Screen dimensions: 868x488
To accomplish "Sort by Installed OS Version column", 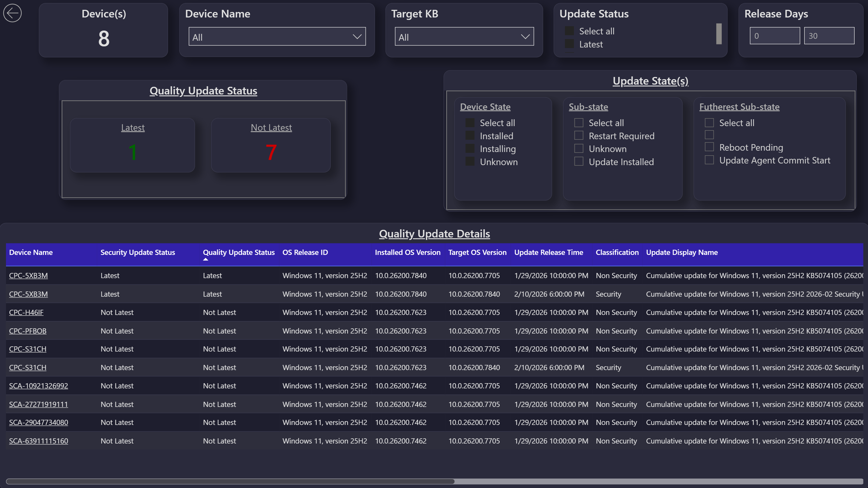I will pyautogui.click(x=408, y=252).
